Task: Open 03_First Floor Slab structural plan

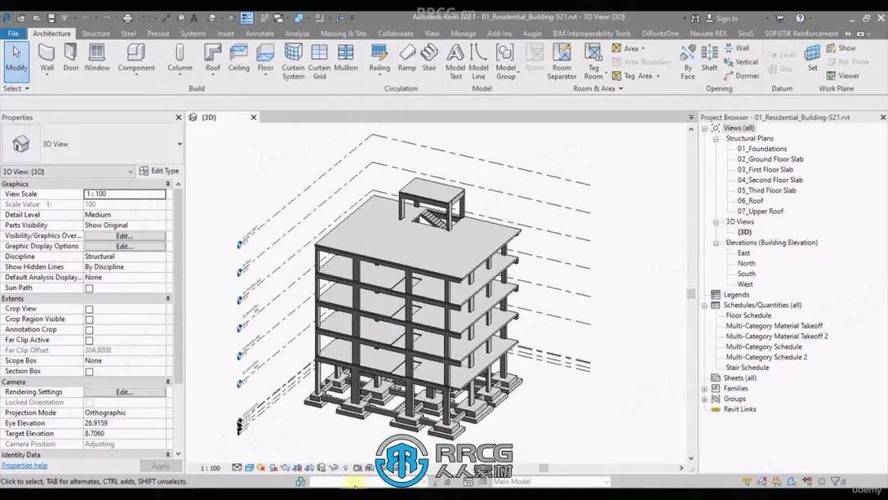Action: [x=765, y=170]
